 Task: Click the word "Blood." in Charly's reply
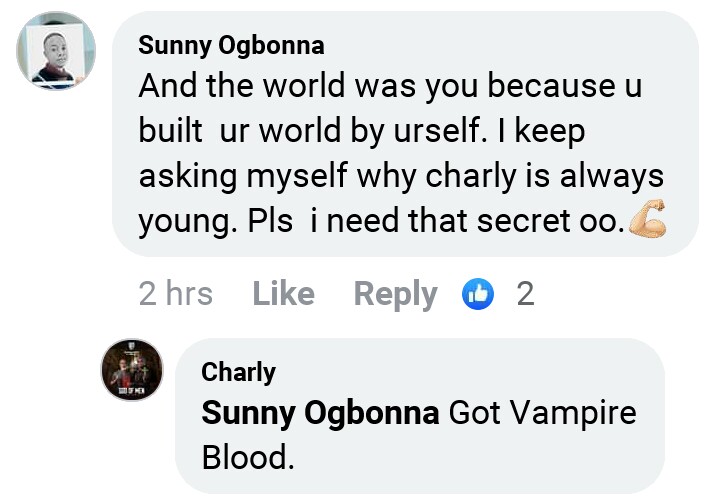(x=249, y=458)
